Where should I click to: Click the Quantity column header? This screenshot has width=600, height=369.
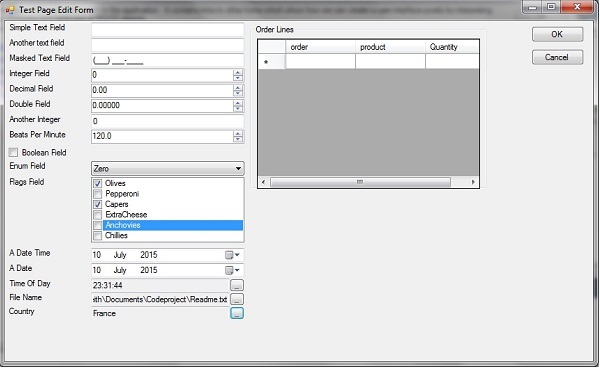(452, 47)
